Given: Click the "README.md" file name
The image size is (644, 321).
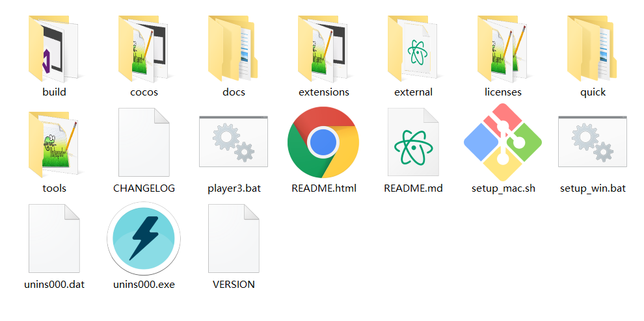Looking at the screenshot, I should point(413,188).
